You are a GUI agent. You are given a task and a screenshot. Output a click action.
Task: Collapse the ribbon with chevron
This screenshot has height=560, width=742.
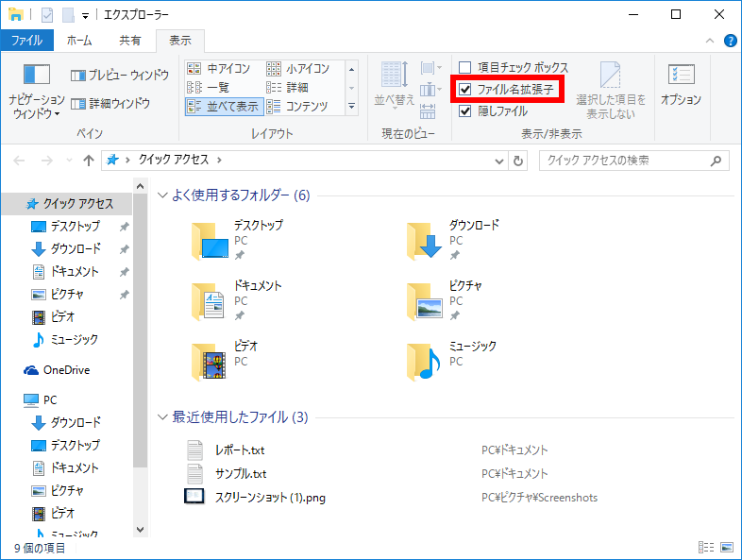[710, 41]
